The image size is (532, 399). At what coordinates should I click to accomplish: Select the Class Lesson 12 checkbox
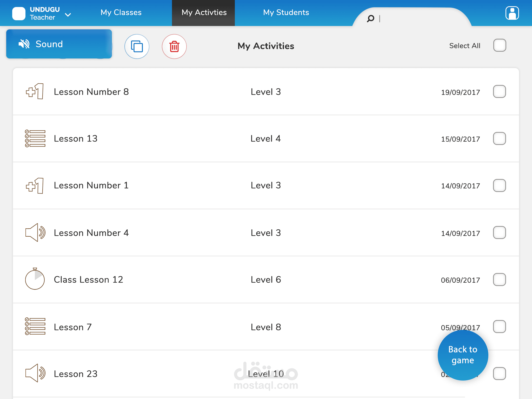(x=499, y=280)
